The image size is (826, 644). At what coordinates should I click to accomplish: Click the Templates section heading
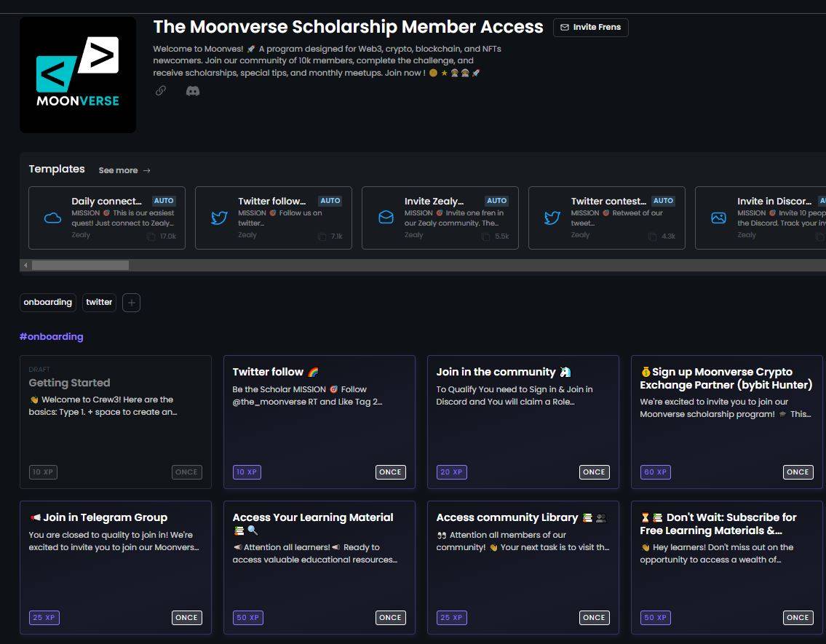pyautogui.click(x=57, y=169)
